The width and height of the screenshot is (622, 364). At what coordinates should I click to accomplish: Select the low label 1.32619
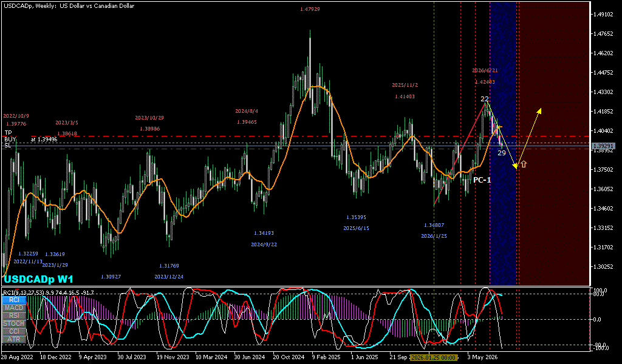tap(55, 254)
